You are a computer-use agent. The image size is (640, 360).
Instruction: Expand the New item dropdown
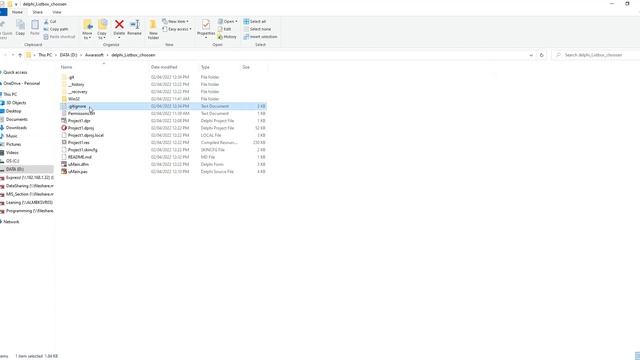[x=176, y=21]
